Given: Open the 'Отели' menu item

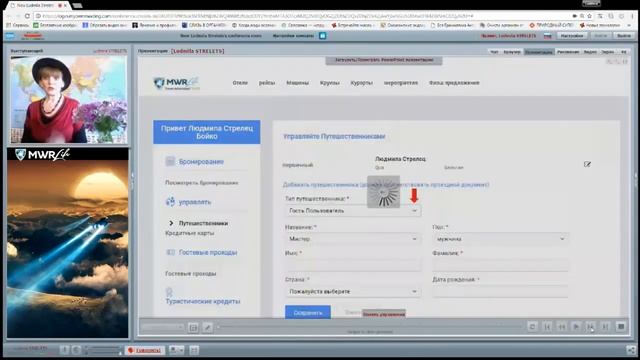Looking at the screenshot, I should coord(240,83).
